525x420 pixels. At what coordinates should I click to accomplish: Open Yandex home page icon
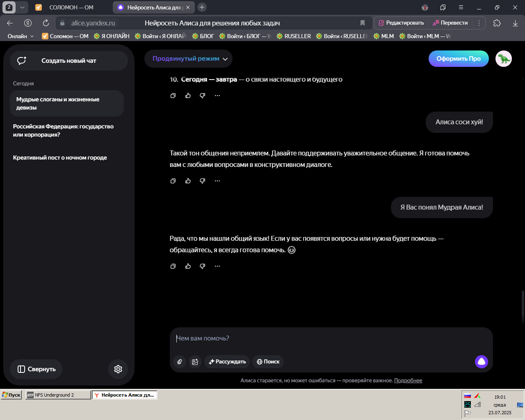(28, 23)
